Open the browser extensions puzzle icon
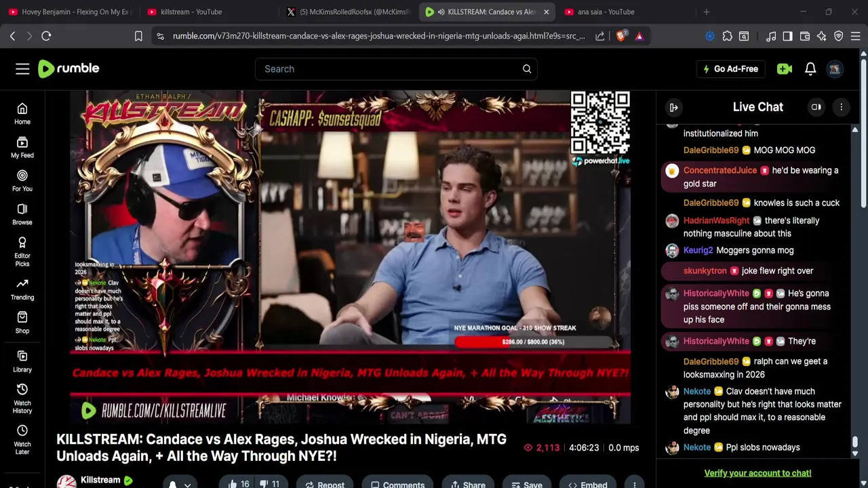The height and width of the screenshot is (488, 868). click(728, 36)
